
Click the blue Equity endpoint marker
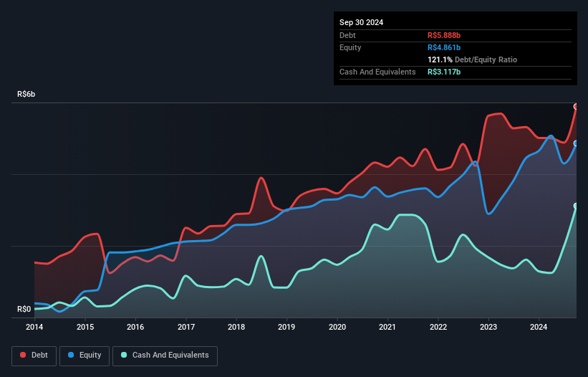coord(575,143)
